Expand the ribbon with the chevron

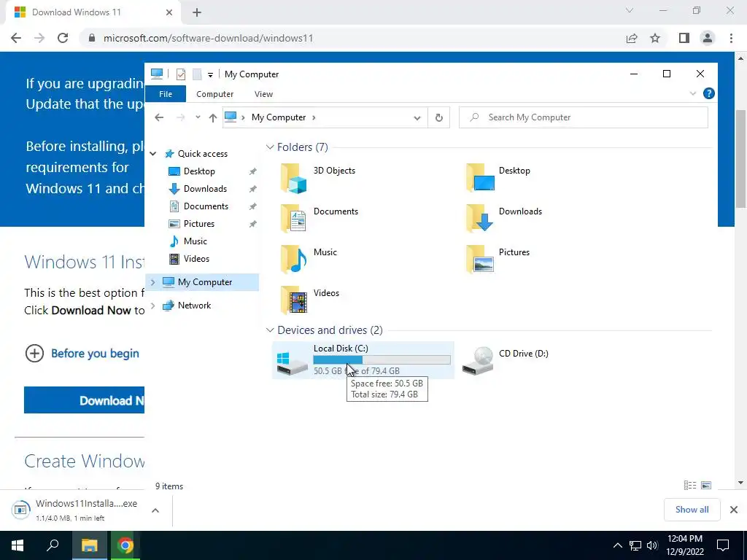click(x=693, y=93)
